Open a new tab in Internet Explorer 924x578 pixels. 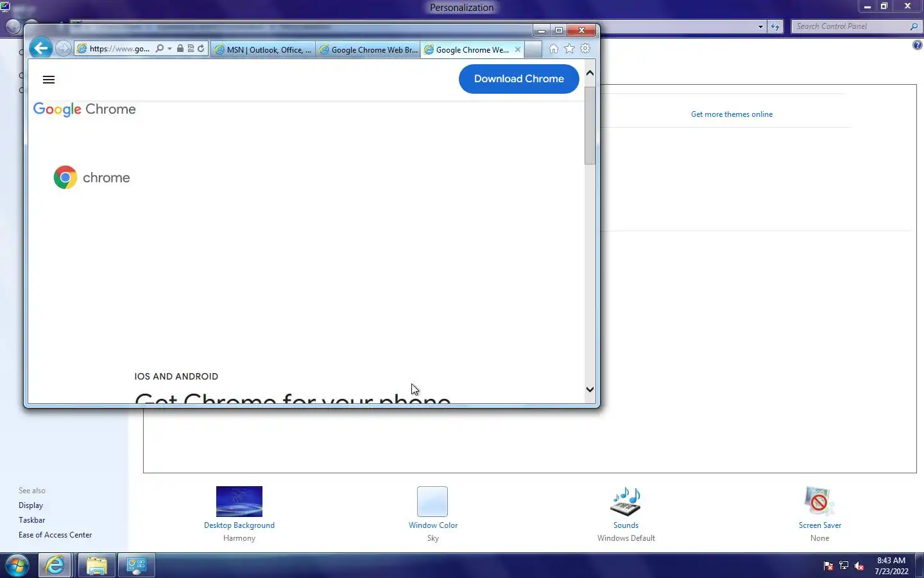(x=533, y=49)
